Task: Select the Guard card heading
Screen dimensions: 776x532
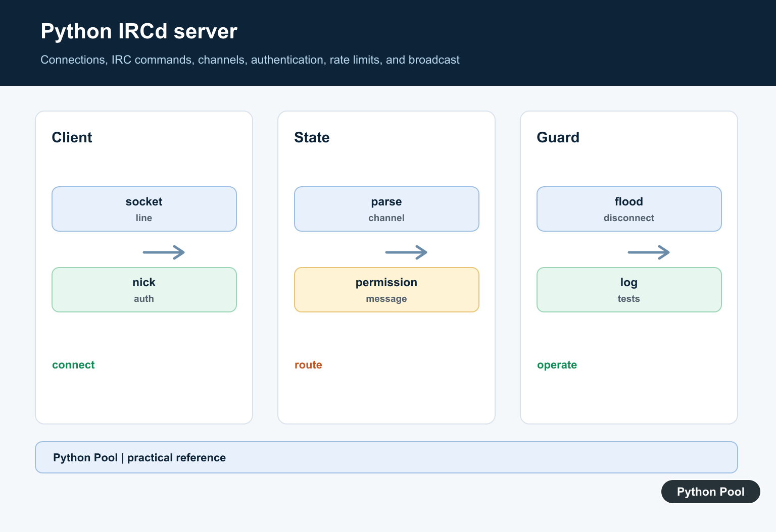Action: pos(558,137)
